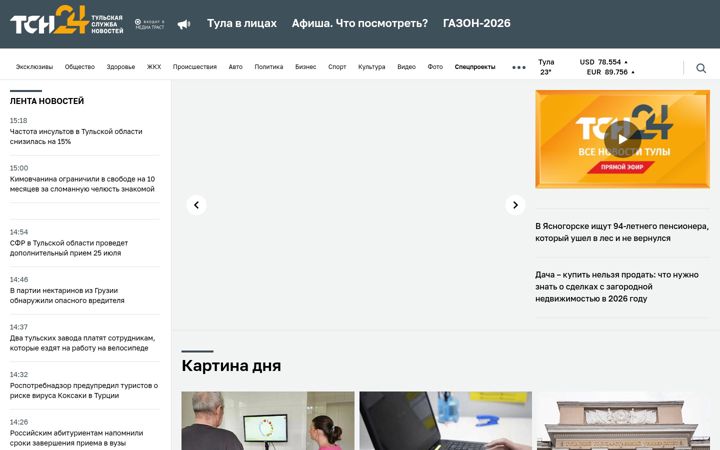Open news about абитуриенты admission deadlines
This screenshot has width=720, height=450.
(x=77, y=438)
